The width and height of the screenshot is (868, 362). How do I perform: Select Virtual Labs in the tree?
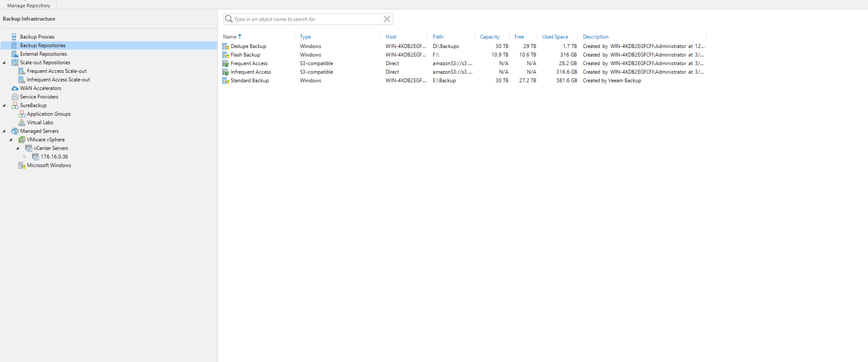tap(40, 123)
